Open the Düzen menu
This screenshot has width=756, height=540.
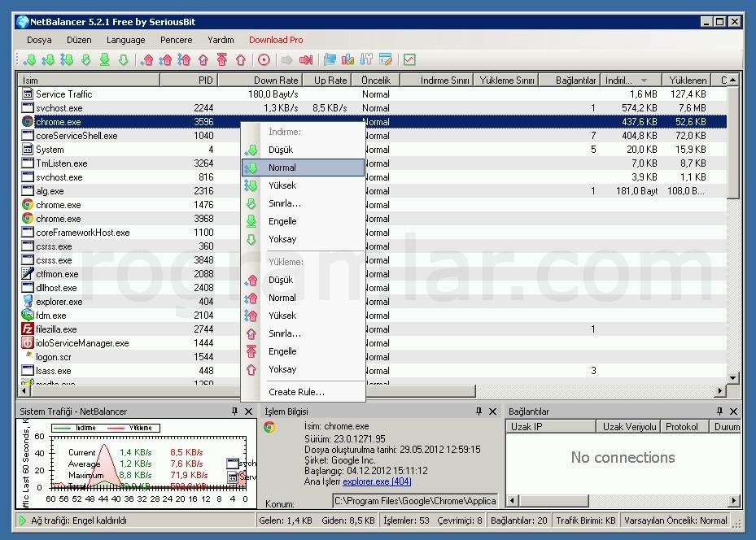(x=79, y=40)
